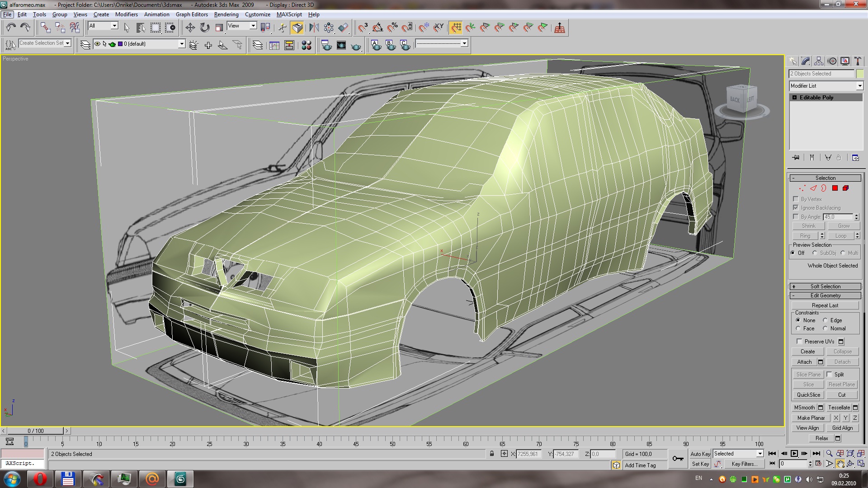
Task: Click the QuickSlice button
Action: pyautogui.click(x=808, y=395)
